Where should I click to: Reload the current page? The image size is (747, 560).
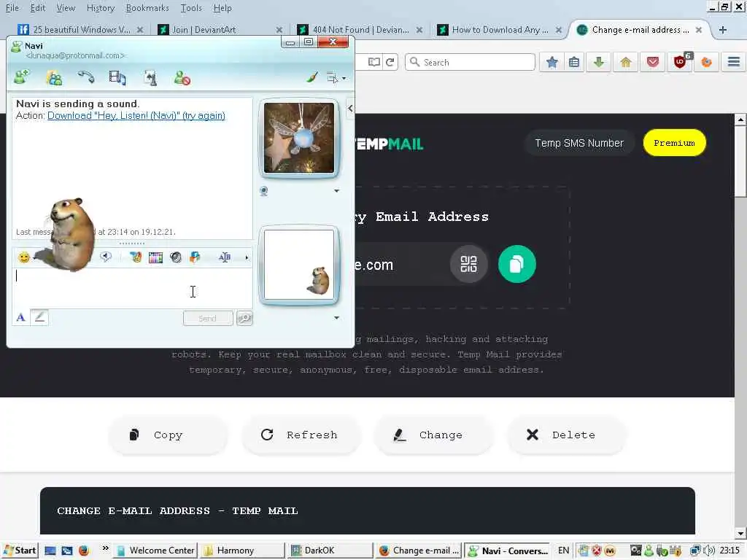pos(390,62)
